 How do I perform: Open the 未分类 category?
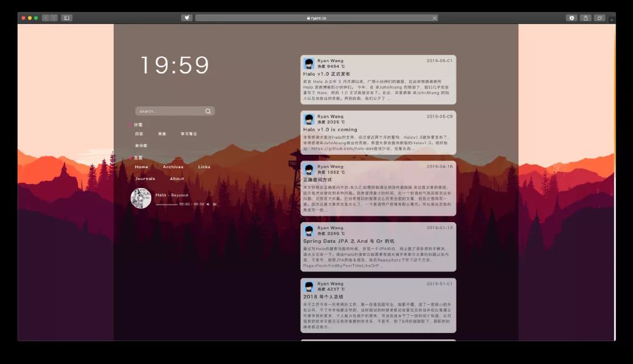click(x=141, y=145)
